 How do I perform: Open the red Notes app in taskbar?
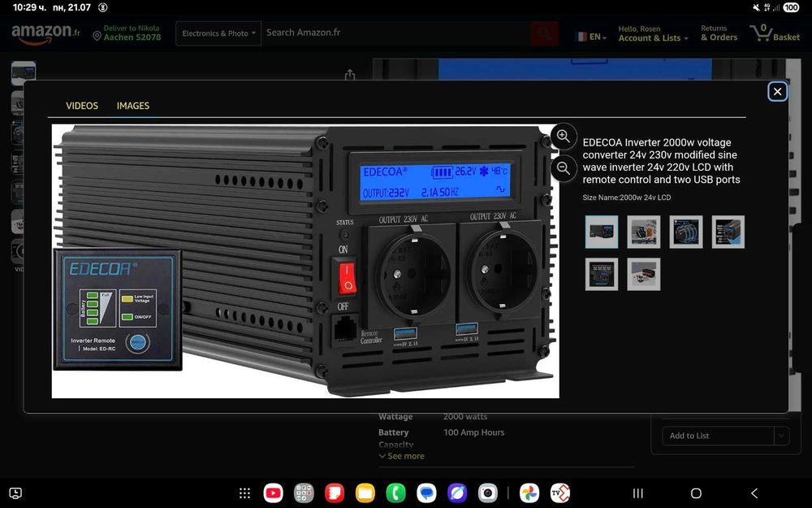[x=335, y=493]
